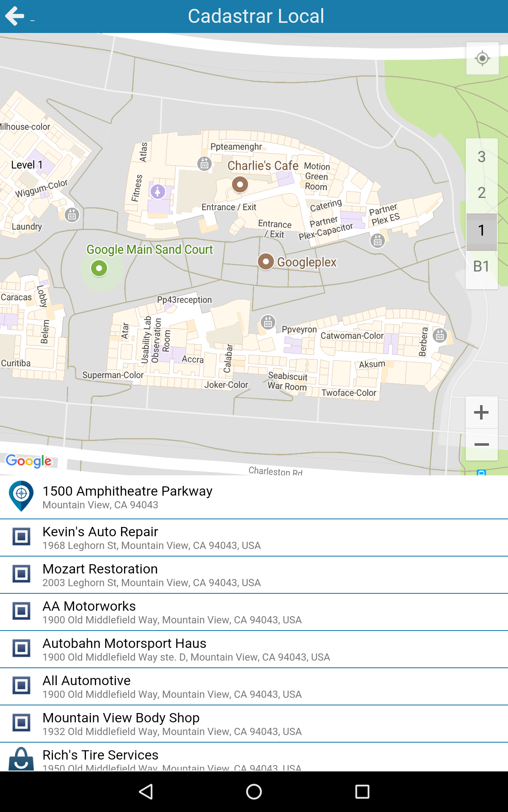Select 1500 Amphitheatre Parkway location

pyautogui.click(x=254, y=497)
